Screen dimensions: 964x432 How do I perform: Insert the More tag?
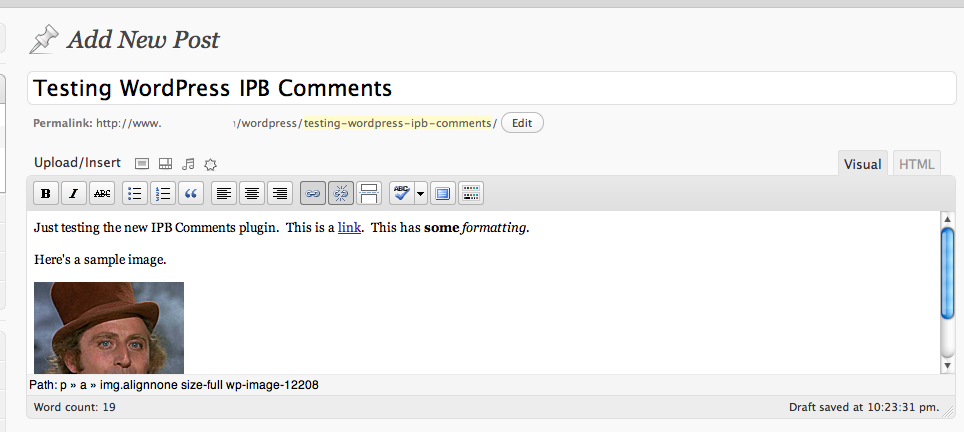(x=369, y=193)
